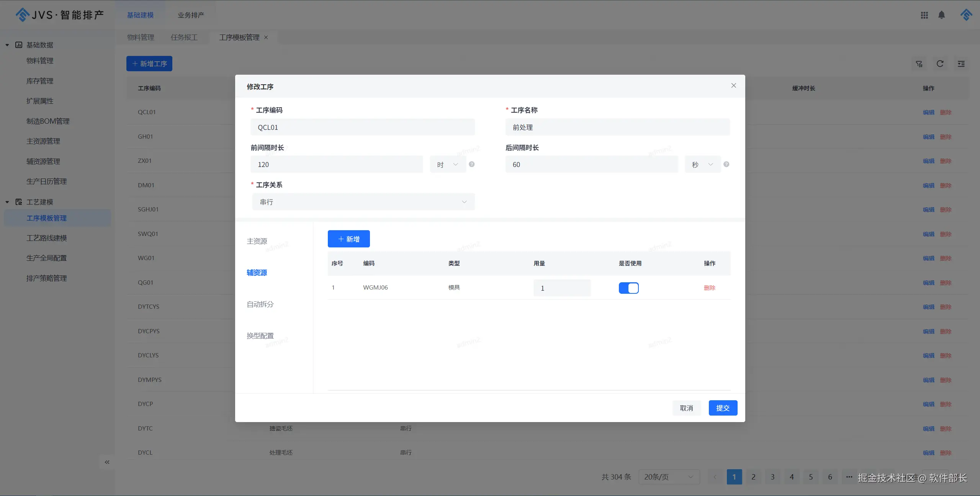Expand the 工序关系 串行 dropdown

(x=363, y=202)
